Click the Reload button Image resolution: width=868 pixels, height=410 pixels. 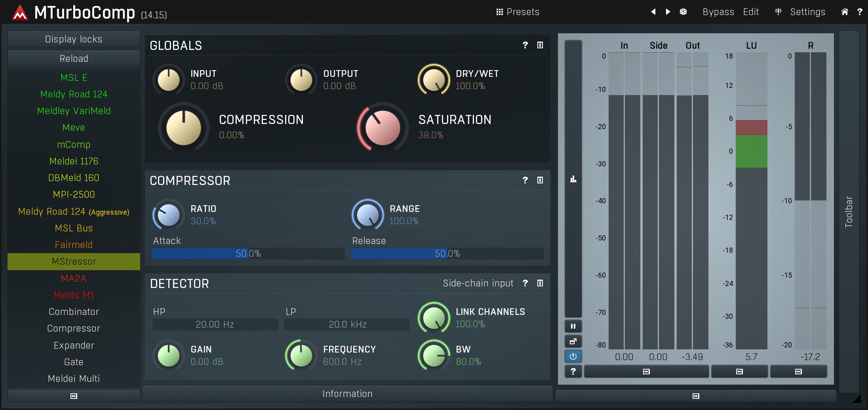[x=74, y=59]
